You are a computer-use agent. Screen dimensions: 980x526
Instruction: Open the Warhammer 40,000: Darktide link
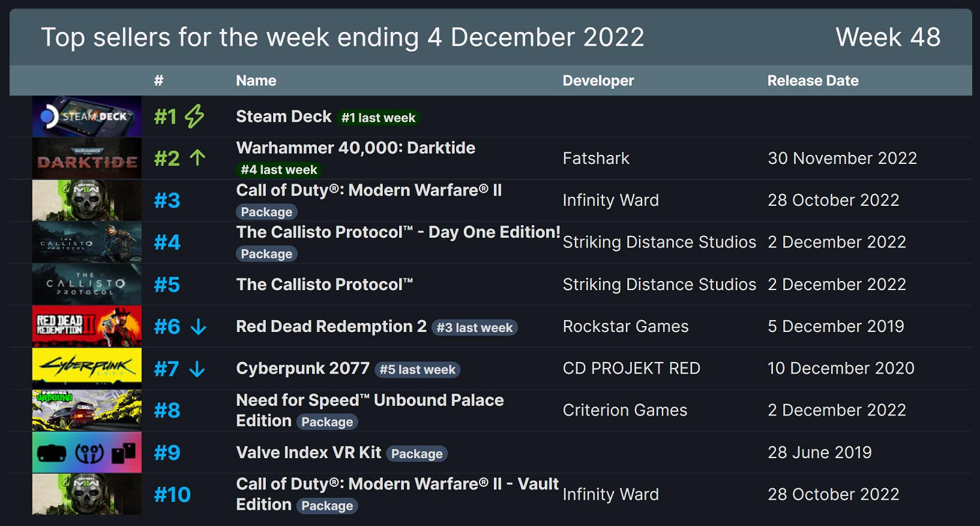[x=355, y=148]
